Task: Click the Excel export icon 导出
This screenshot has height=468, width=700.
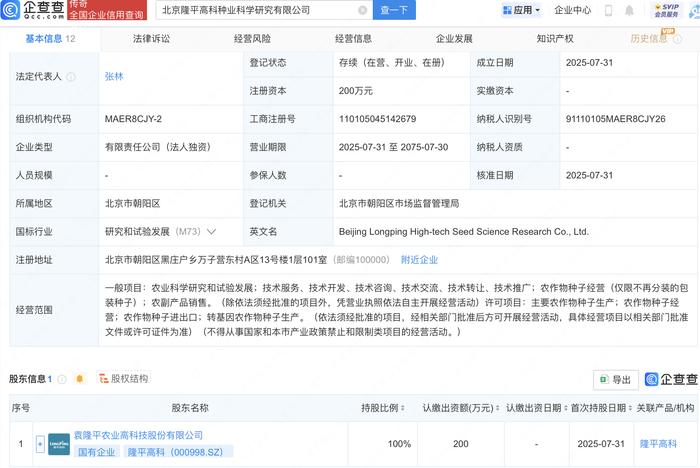Action: point(604,380)
